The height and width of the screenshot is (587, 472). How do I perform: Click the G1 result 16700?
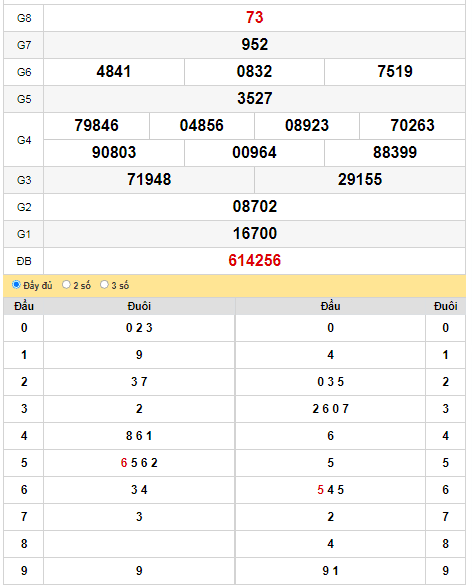point(255,234)
